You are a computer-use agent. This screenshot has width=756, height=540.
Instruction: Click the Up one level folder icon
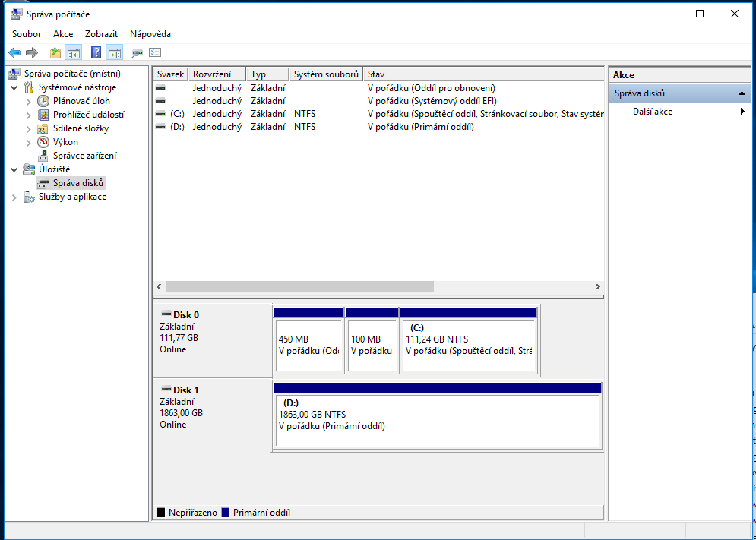pos(55,52)
